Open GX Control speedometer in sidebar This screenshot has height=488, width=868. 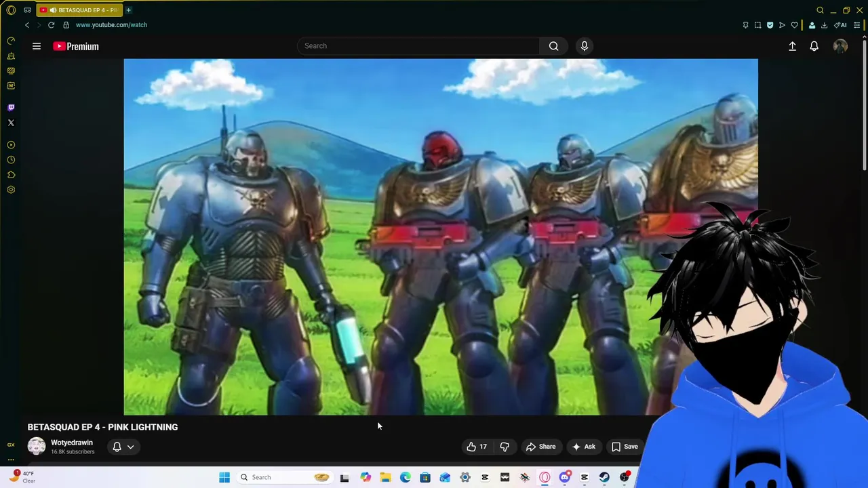pyautogui.click(x=11, y=41)
